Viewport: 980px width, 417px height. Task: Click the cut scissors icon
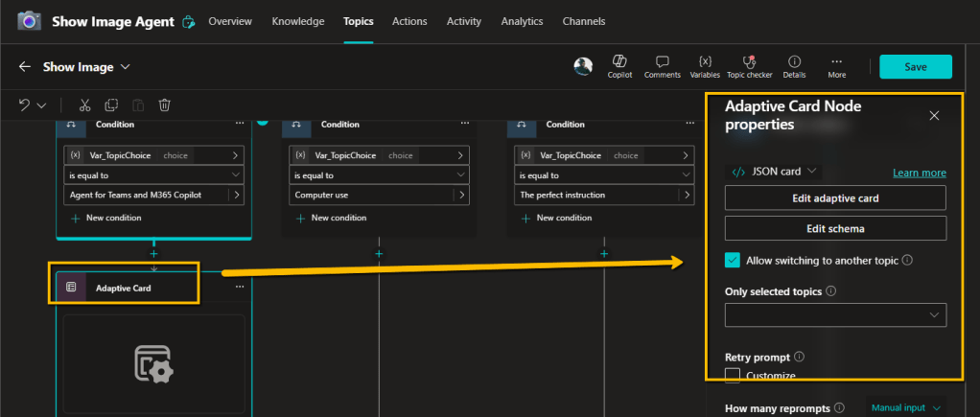pyautogui.click(x=84, y=105)
